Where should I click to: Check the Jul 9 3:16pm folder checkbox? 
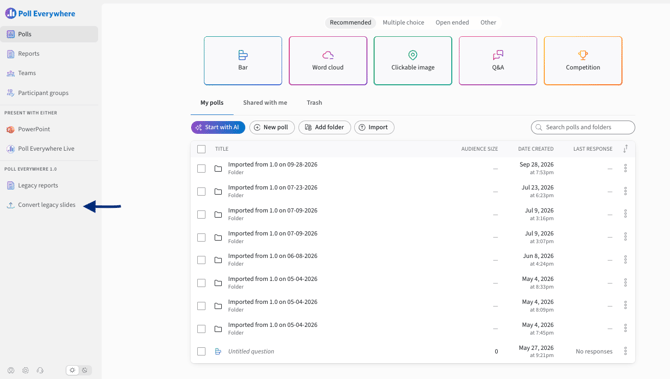[201, 214]
